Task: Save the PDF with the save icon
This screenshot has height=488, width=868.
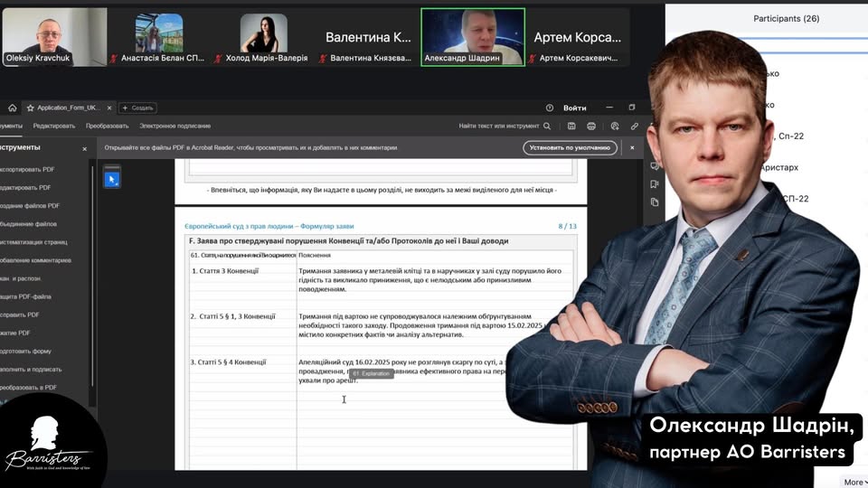Action: coord(570,127)
